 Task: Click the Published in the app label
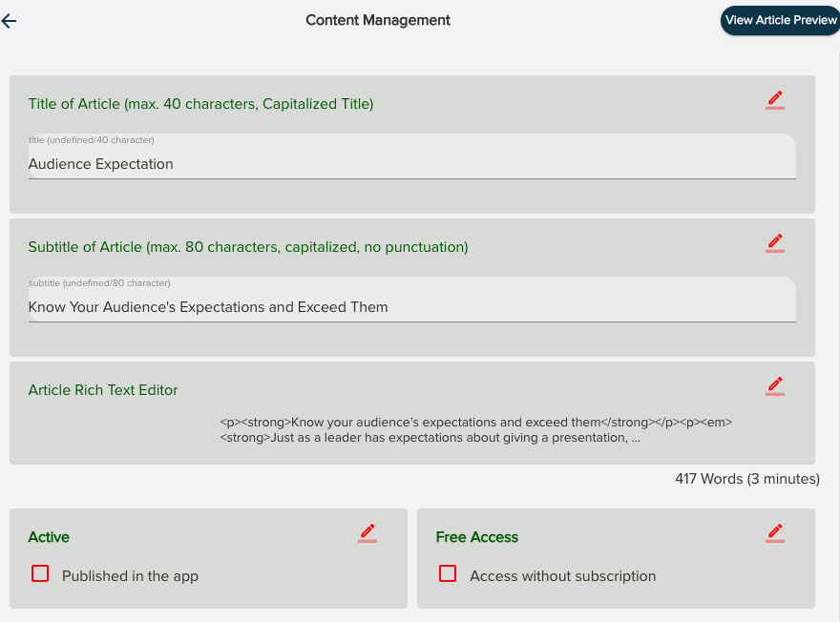click(130, 576)
